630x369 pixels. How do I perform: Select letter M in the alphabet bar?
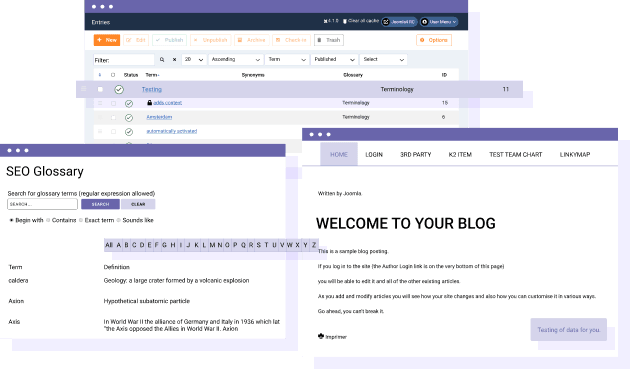tap(212, 245)
